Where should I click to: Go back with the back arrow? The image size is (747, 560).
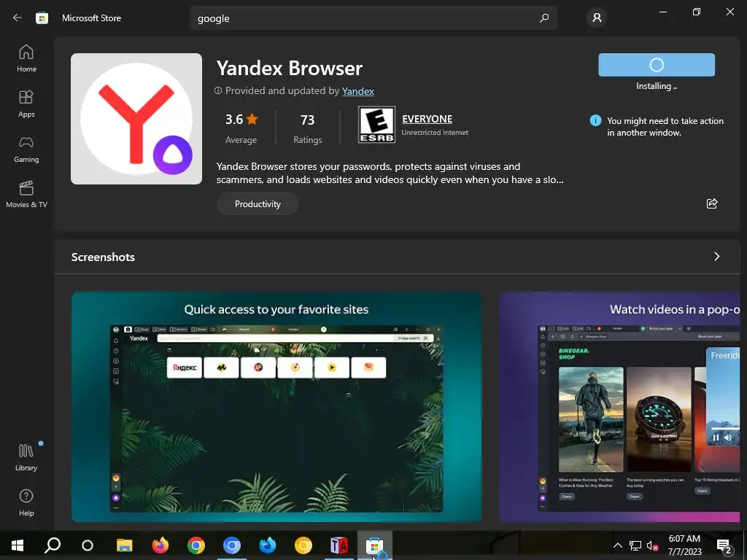18,18
